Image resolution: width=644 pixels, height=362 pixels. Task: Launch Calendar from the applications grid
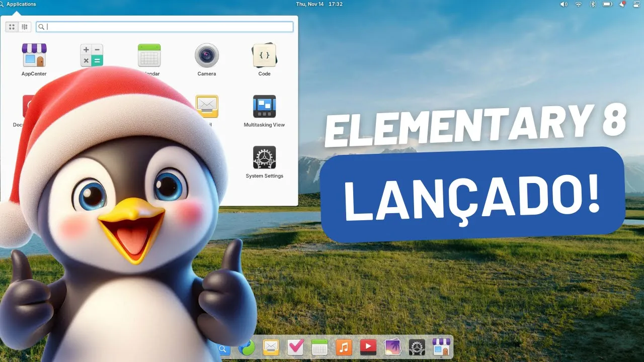(x=149, y=60)
